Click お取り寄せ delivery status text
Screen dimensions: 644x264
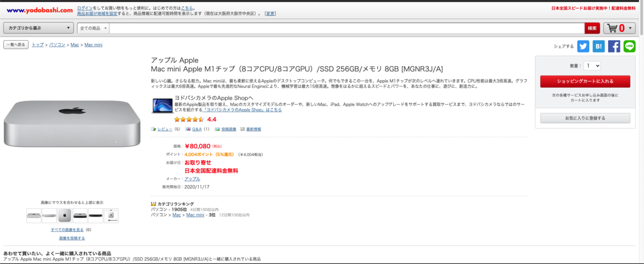pyautogui.click(x=197, y=163)
